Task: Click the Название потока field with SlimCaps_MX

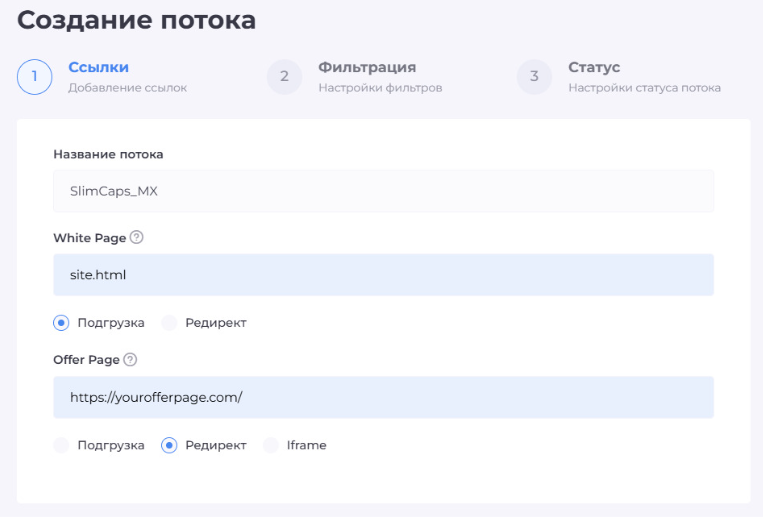Action: tap(383, 191)
